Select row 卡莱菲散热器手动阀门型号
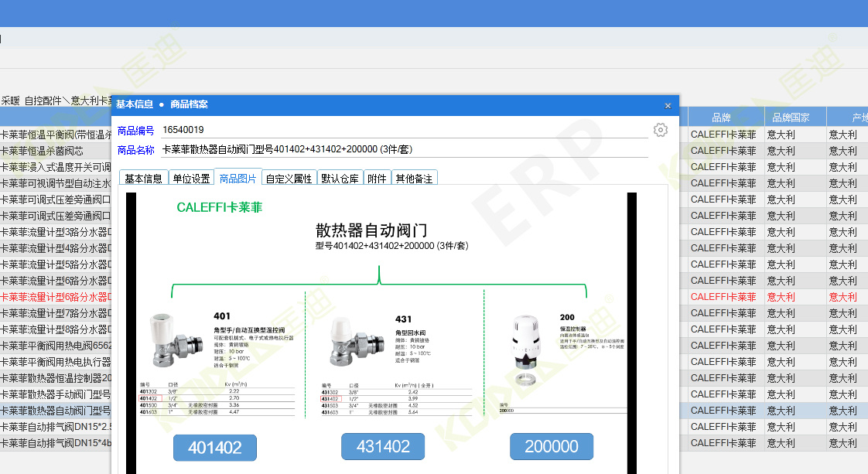The height and width of the screenshot is (474, 868). tap(56, 394)
